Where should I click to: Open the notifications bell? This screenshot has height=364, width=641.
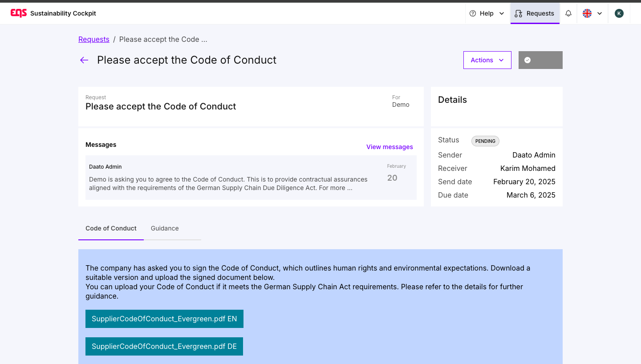[568, 13]
